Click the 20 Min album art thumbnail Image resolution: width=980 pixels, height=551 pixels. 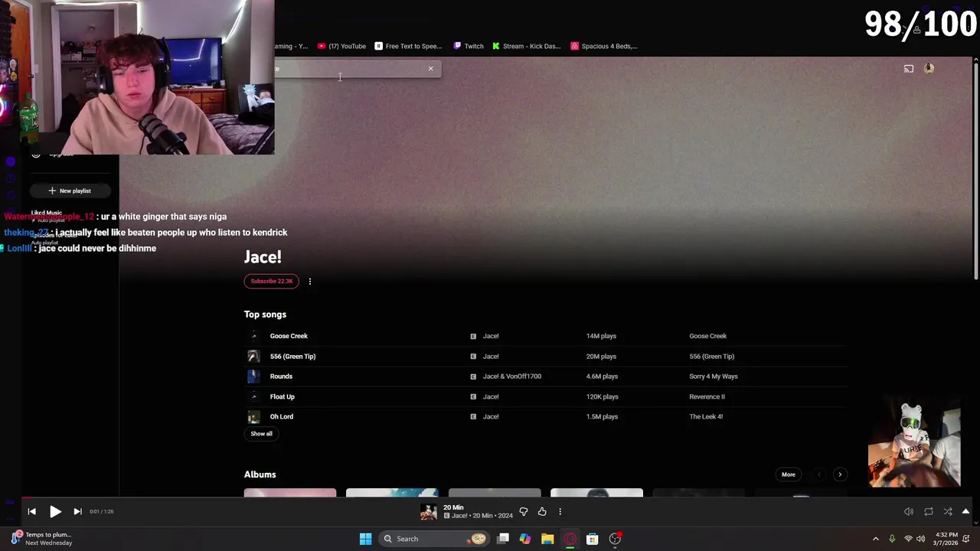tap(429, 511)
